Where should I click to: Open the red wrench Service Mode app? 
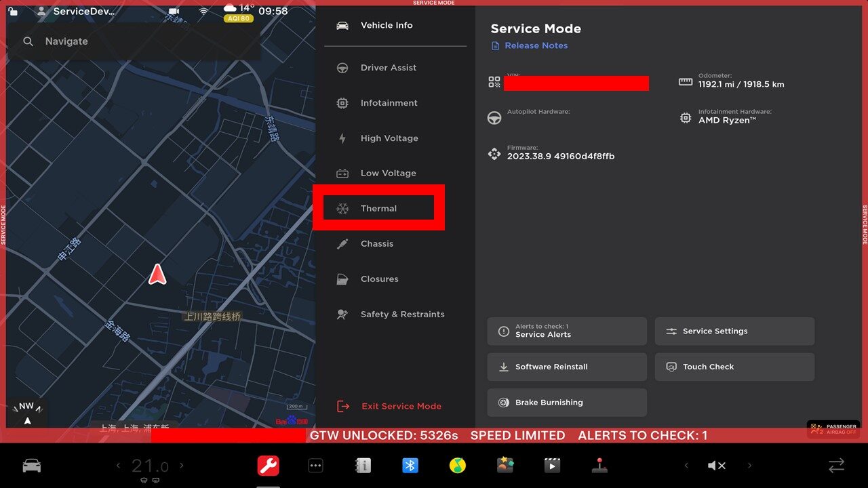[x=269, y=466]
